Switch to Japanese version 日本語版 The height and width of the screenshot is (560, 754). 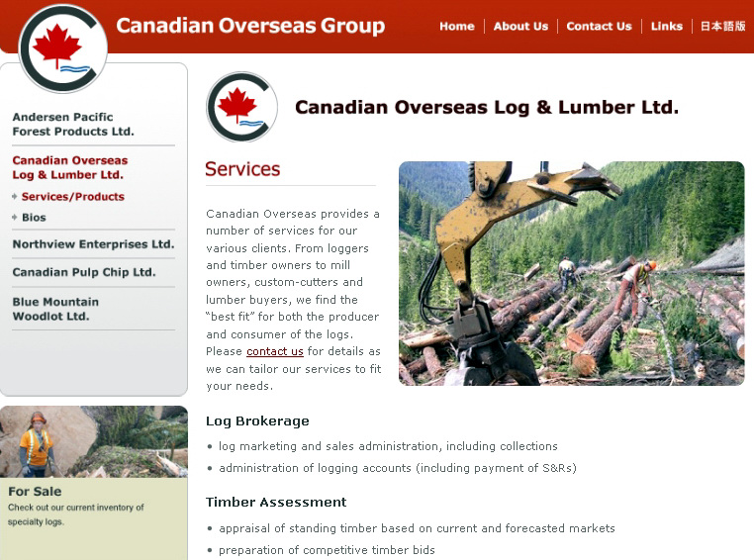722,26
